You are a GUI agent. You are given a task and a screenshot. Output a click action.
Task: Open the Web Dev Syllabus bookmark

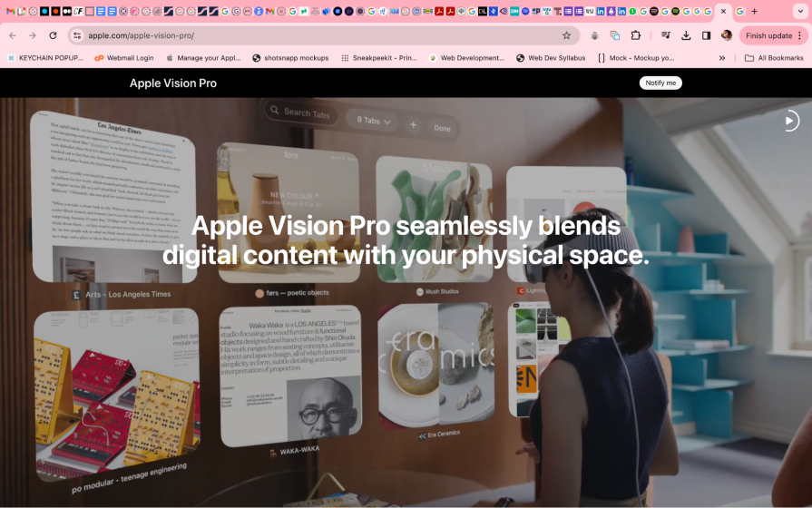coord(551,57)
